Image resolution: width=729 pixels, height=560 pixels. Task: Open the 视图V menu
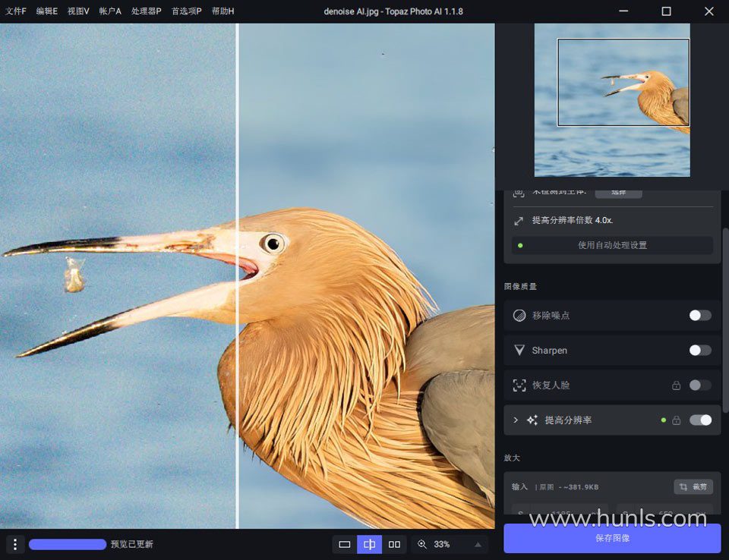(x=78, y=11)
